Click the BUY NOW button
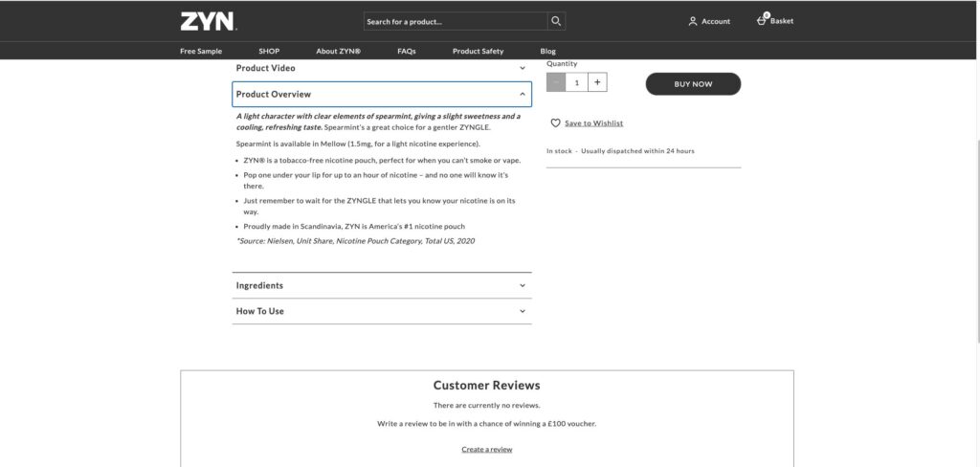Image resolution: width=980 pixels, height=467 pixels. click(x=693, y=84)
